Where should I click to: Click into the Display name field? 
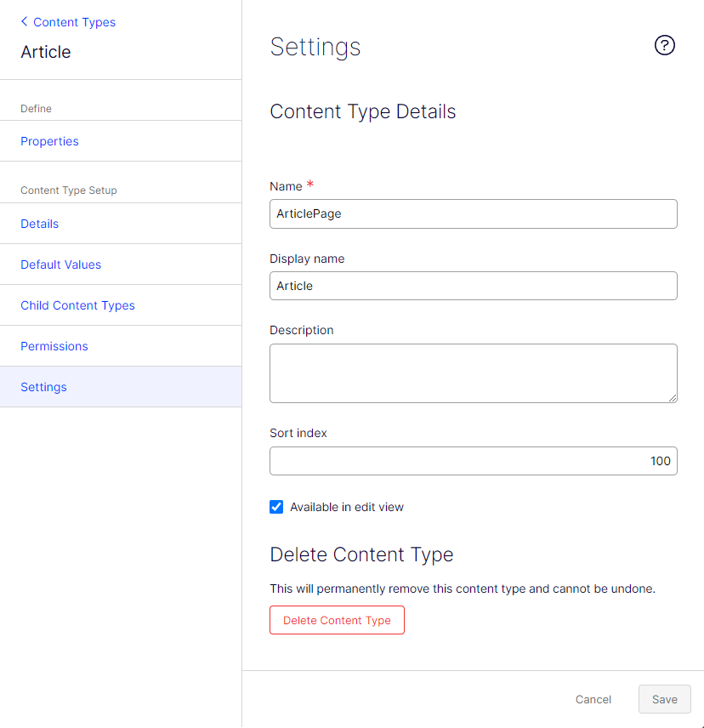click(474, 286)
